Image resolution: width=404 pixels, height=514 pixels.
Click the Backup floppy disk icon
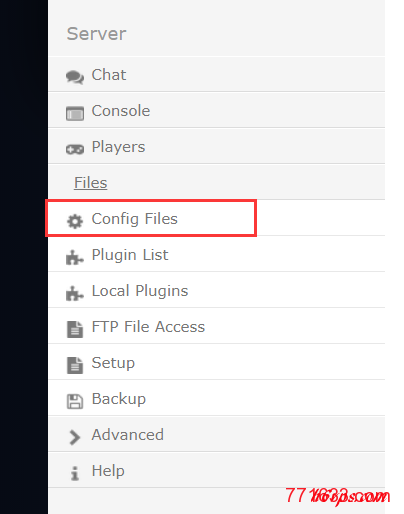pos(75,401)
